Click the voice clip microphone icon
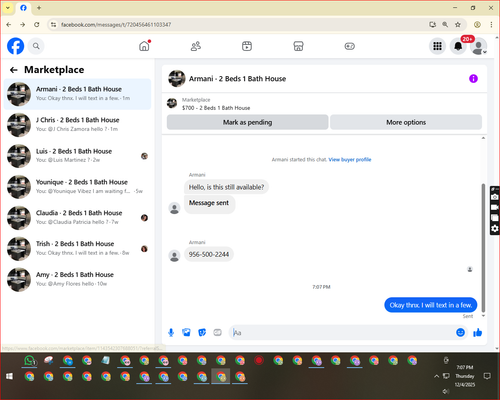This screenshot has width=500, height=400. click(x=171, y=332)
